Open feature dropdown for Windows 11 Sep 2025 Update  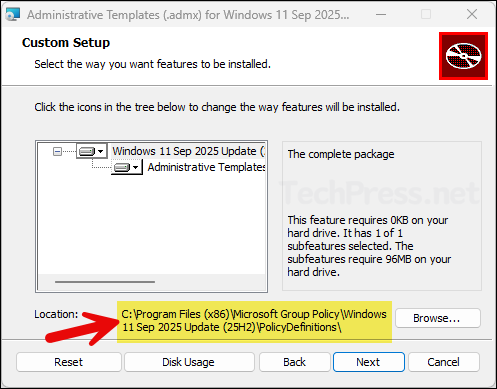click(x=92, y=151)
